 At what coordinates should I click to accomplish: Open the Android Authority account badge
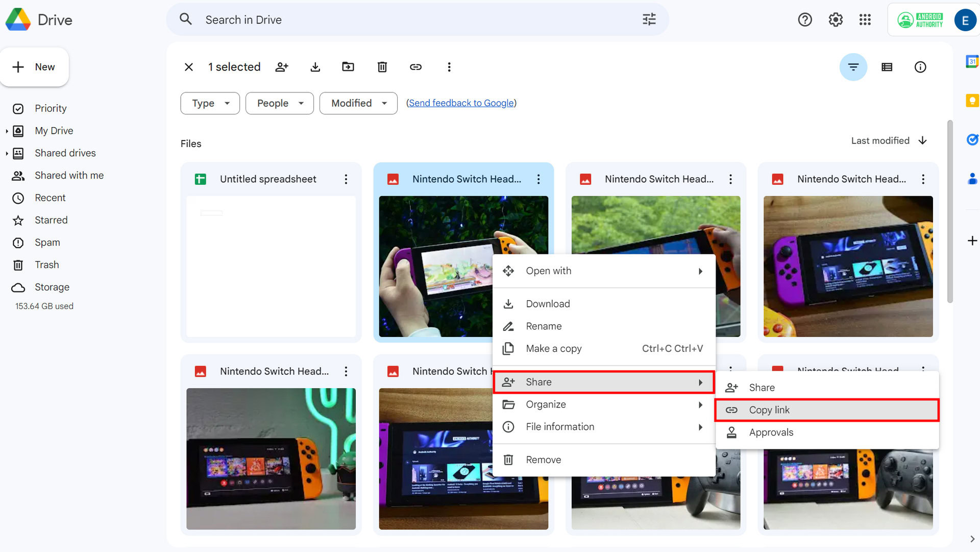click(921, 20)
